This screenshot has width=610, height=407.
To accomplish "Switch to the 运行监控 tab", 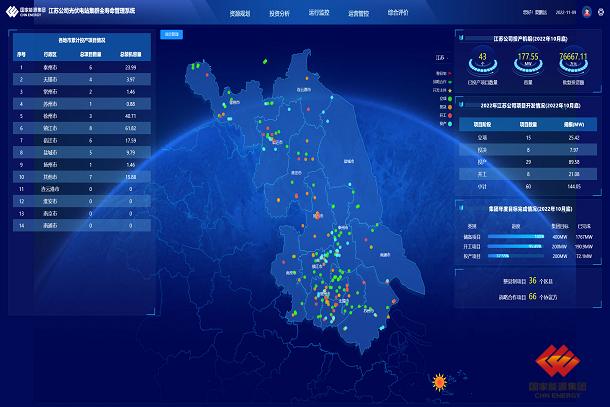I will [x=319, y=16].
